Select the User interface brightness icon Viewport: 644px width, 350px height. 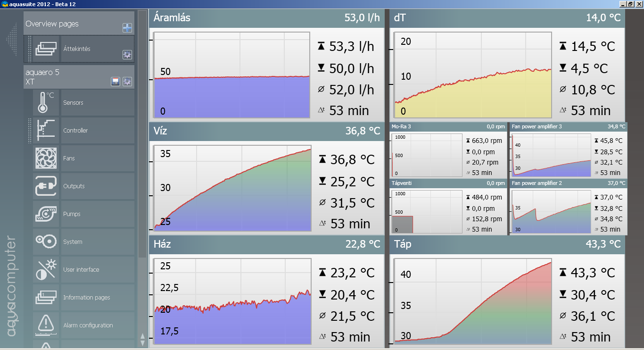pyautogui.click(x=47, y=270)
